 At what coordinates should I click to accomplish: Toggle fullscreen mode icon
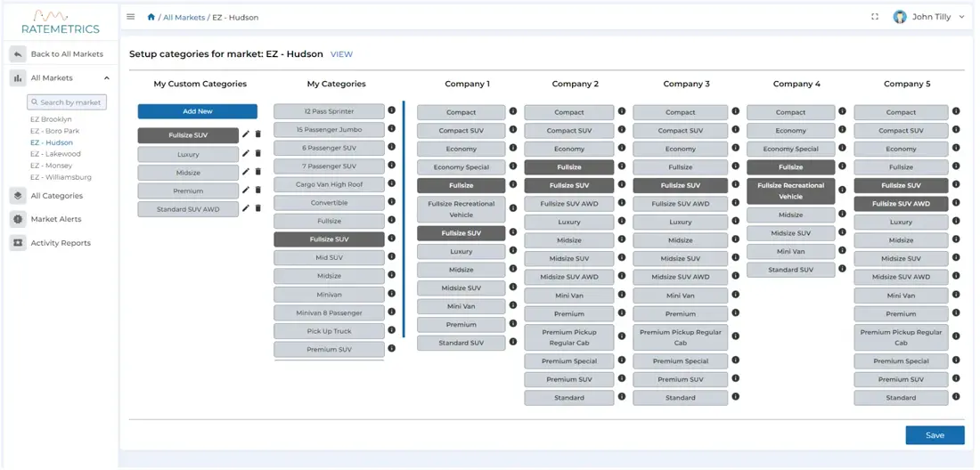click(x=875, y=17)
